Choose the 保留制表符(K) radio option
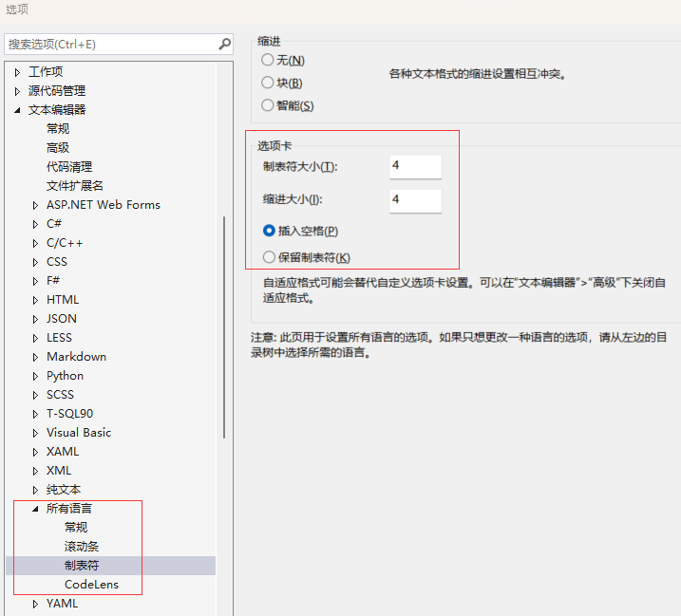The width and height of the screenshot is (681, 616). (269, 257)
